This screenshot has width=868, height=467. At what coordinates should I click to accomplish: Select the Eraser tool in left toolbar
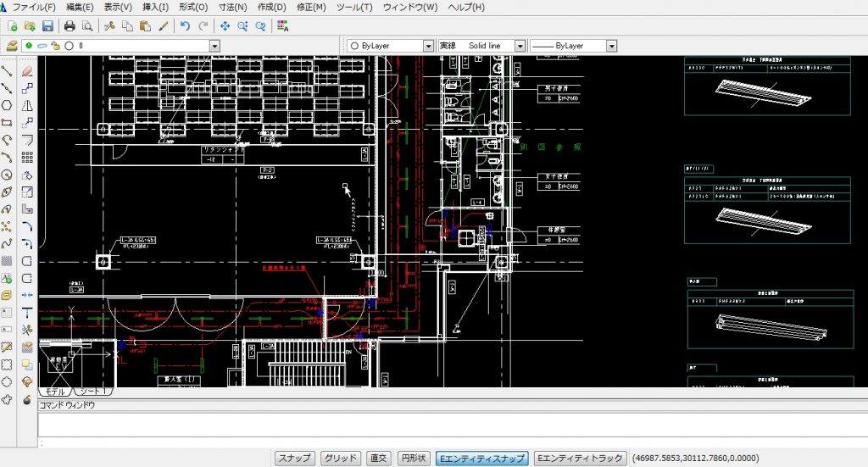coord(27,71)
